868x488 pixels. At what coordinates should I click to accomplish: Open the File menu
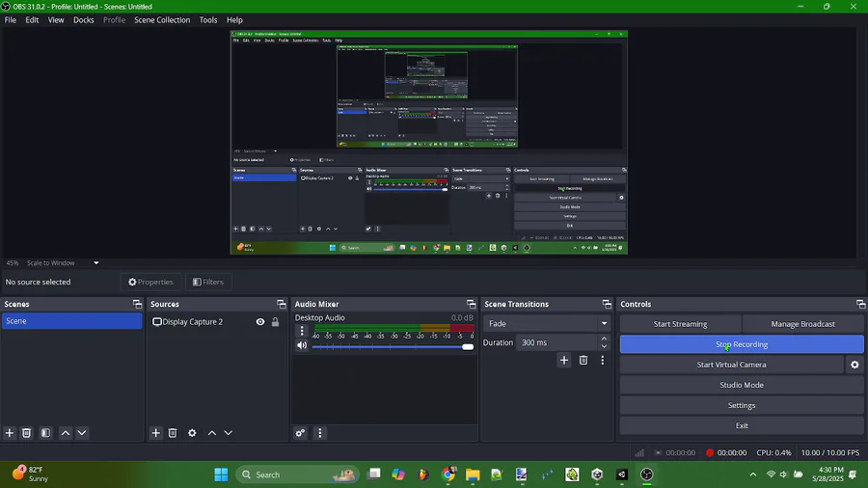click(x=11, y=20)
